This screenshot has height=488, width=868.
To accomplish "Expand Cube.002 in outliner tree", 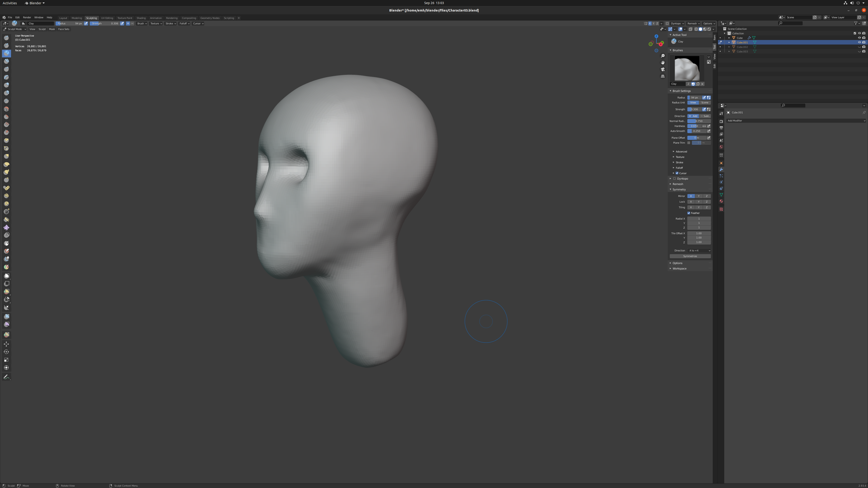I will [729, 47].
